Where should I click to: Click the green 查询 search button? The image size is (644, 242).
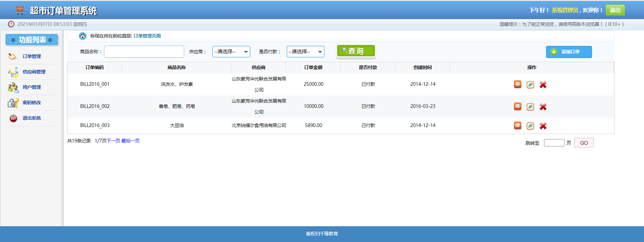[356, 51]
